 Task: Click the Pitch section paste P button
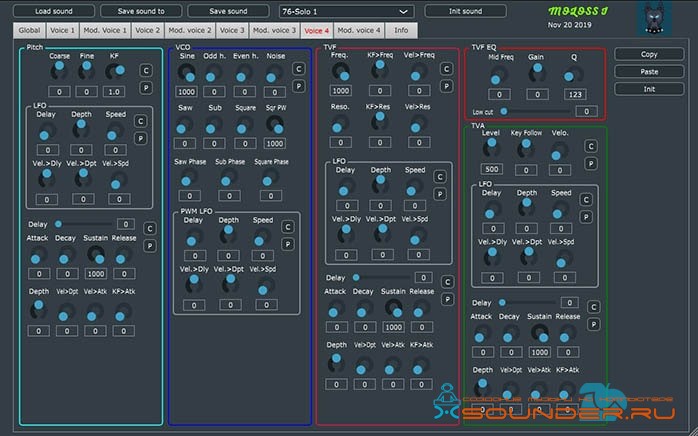(x=146, y=88)
